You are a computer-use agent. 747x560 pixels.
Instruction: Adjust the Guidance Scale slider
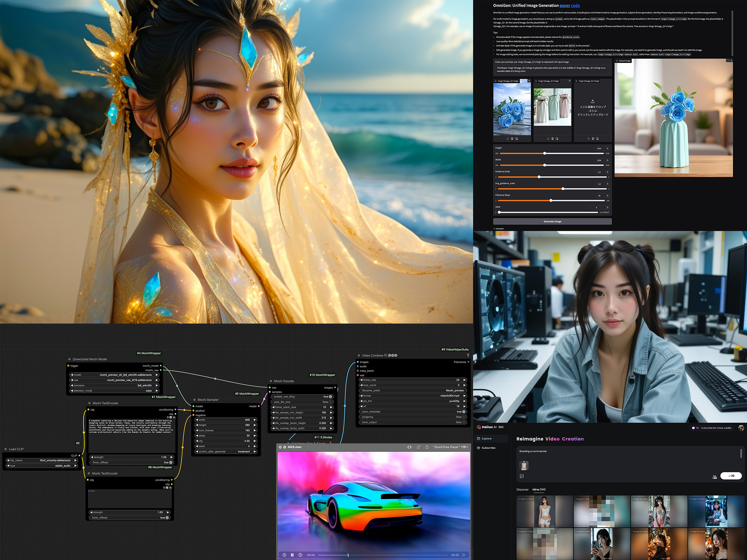539,177
